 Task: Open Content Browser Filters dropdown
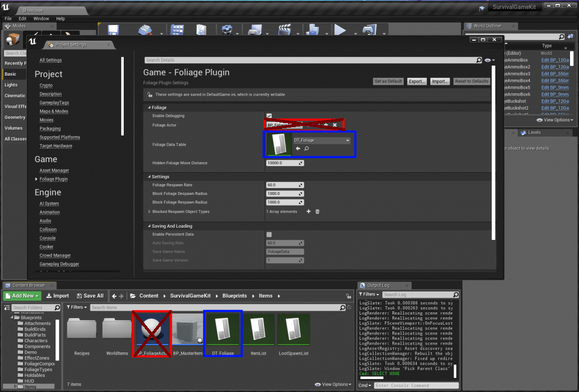point(77,307)
